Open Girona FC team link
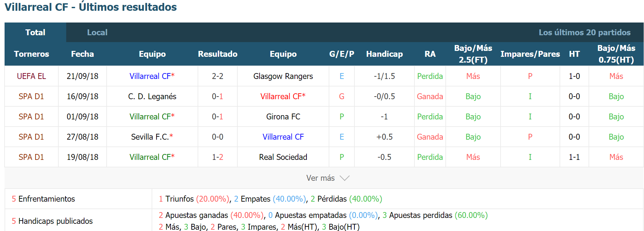This screenshot has width=644, height=231. click(x=283, y=116)
